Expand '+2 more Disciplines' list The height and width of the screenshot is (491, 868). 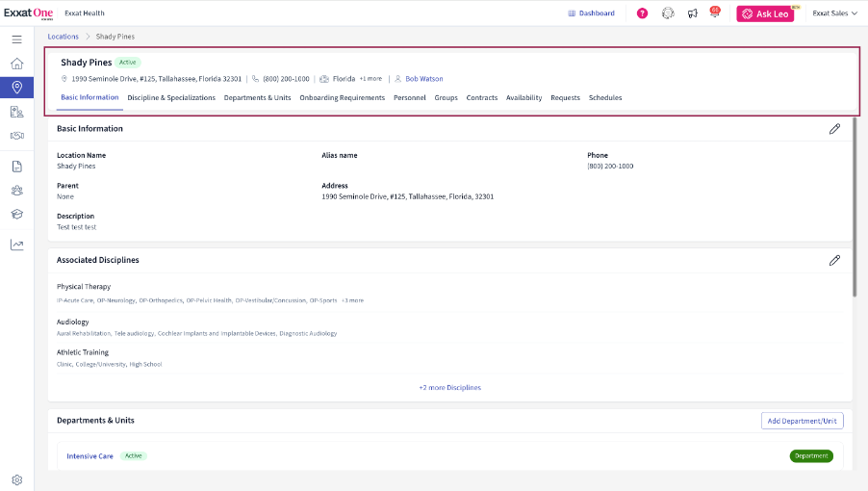tap(449, 387)
